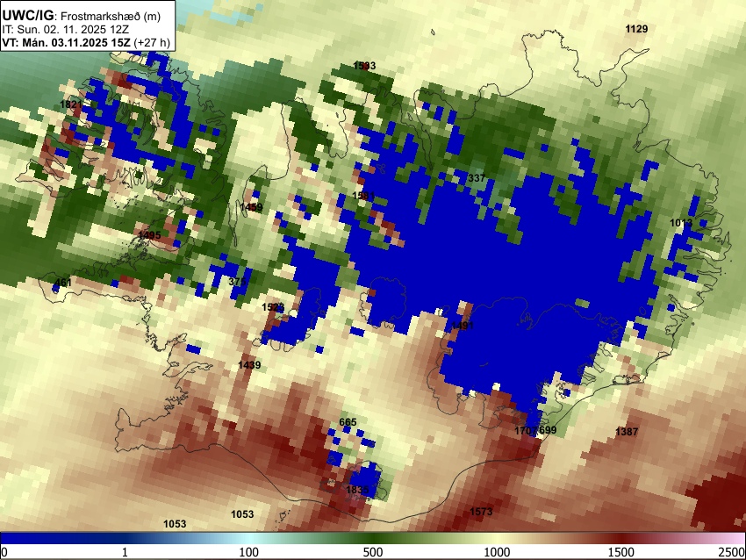
Task: Click the map value label 1821
Action: tap(71, 104)
